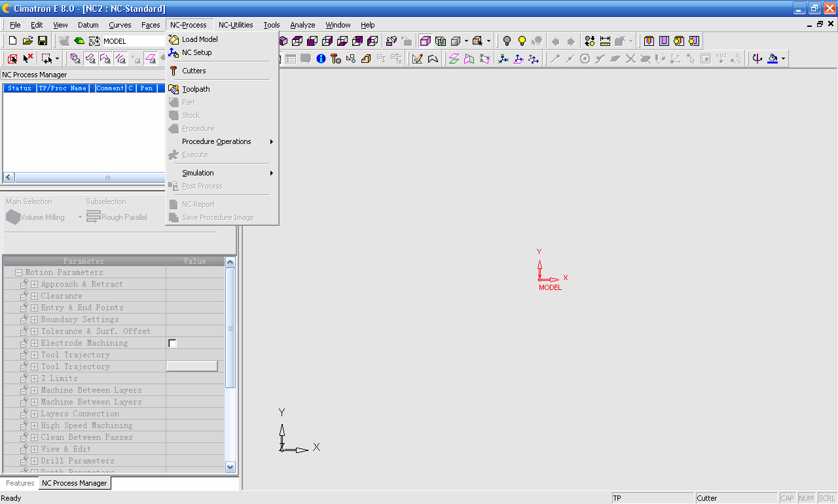The height and width of the screenshot is (504, 838).
Task: Open the Sketcher pencil icon
Action: (x=417, y=59)
